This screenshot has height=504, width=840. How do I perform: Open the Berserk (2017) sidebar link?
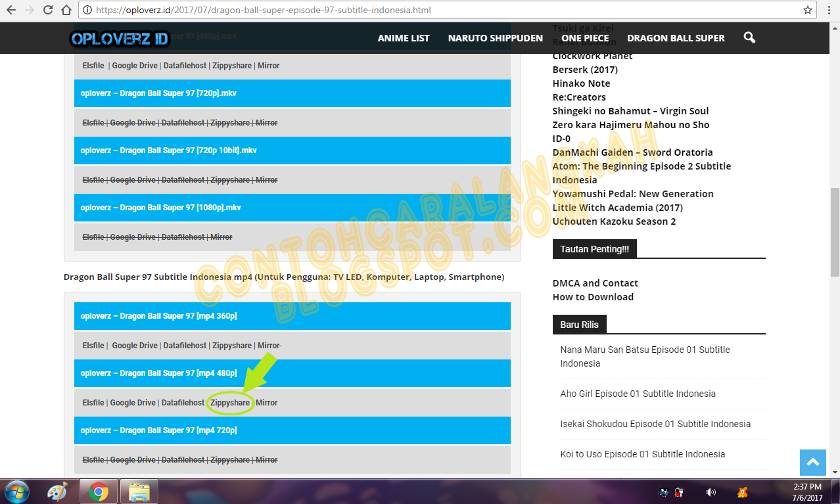tap(585, 70)
